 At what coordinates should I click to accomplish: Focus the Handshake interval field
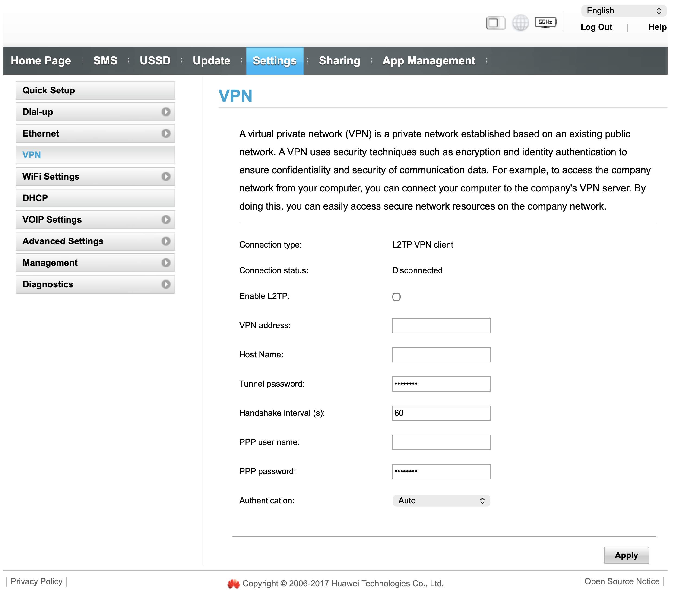pyautogui.click(x=441, y=413)
